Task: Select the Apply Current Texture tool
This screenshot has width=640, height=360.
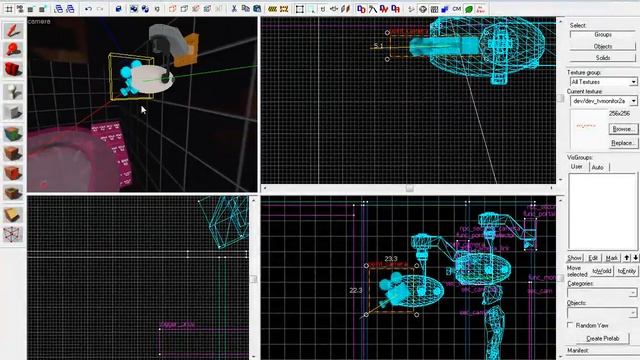Action: point(13,153)
